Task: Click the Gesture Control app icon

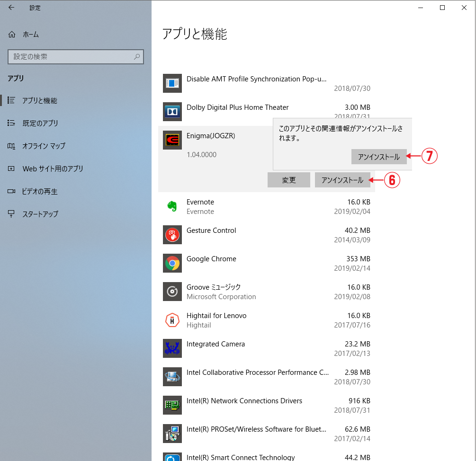Action: click(172, 235)
